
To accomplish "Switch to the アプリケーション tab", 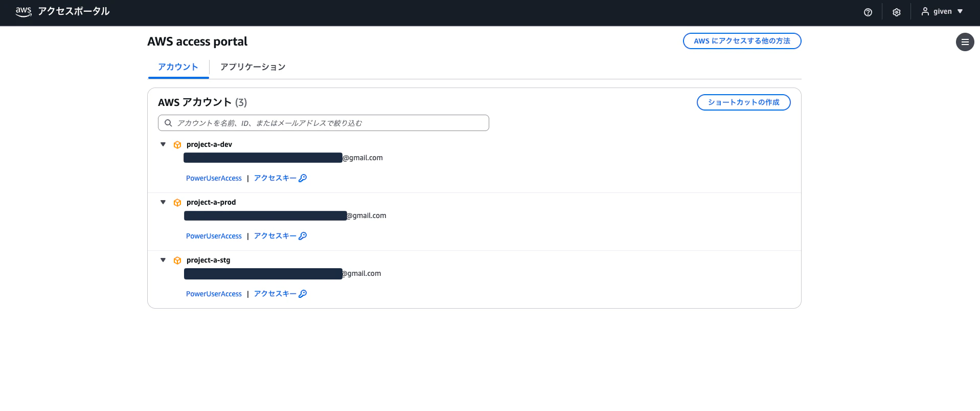I will click(x=253, y=67).
